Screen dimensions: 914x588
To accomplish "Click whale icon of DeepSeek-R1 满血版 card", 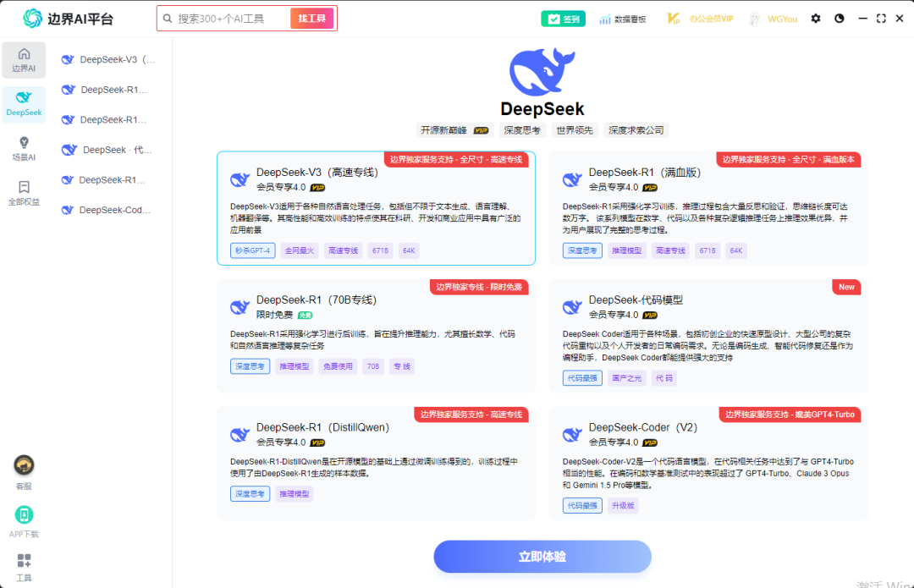I will pos(572,179).
